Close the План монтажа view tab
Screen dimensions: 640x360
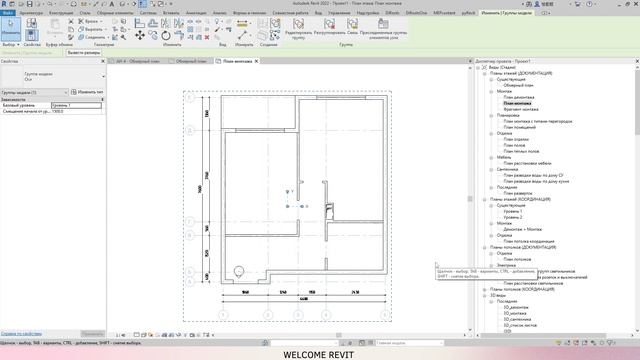256,61
